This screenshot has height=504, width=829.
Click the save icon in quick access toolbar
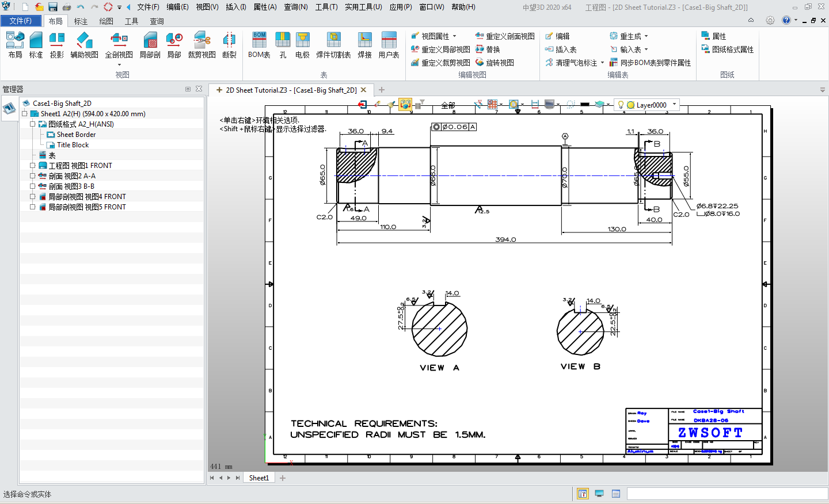tap(53, 7)
